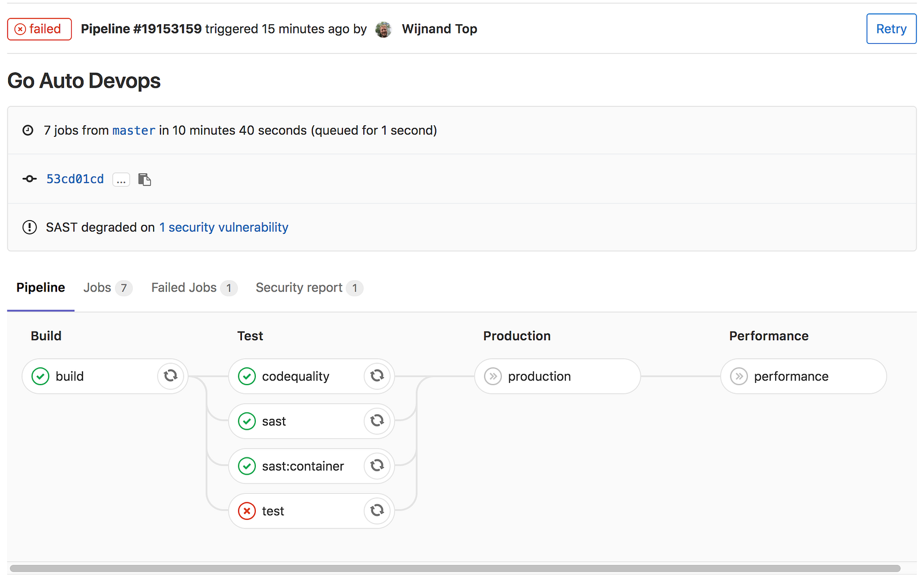This screenshot has width=924, height=581.
Task: Open commit 53cd01cd link
Action: (75, 179)
